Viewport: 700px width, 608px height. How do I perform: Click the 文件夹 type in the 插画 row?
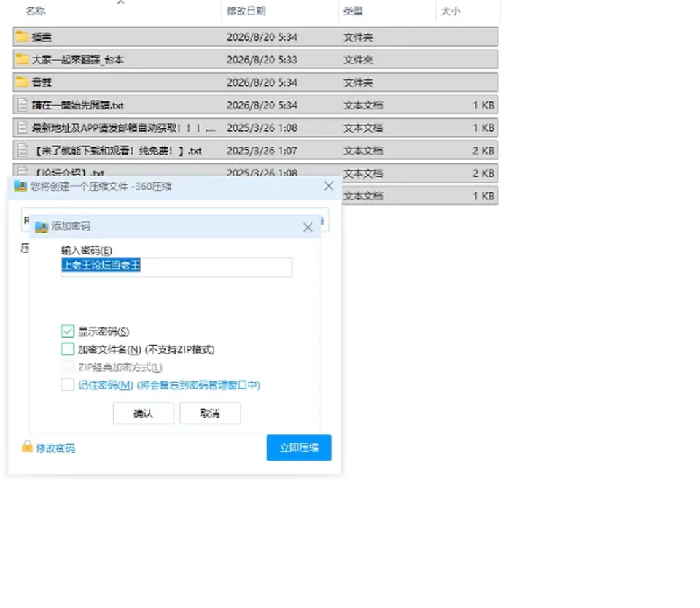click(x=358, y=37)
